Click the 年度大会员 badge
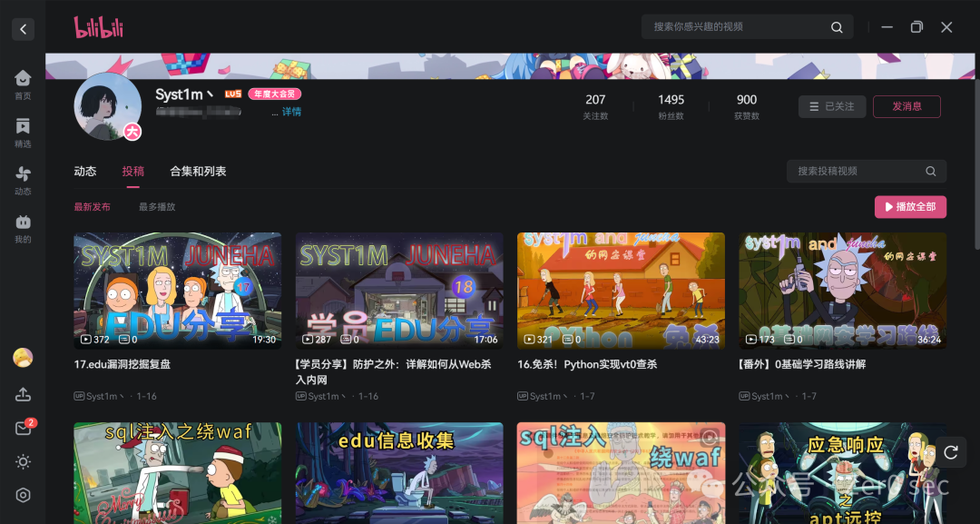Viewport: 980px width, 524px height. [275, 94]
